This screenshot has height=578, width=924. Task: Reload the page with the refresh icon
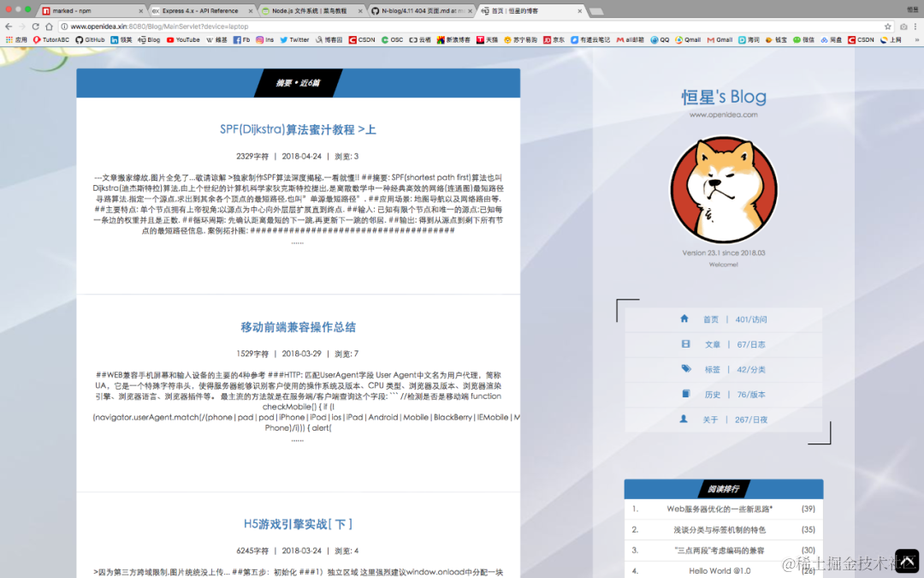(x=35, y=27)
